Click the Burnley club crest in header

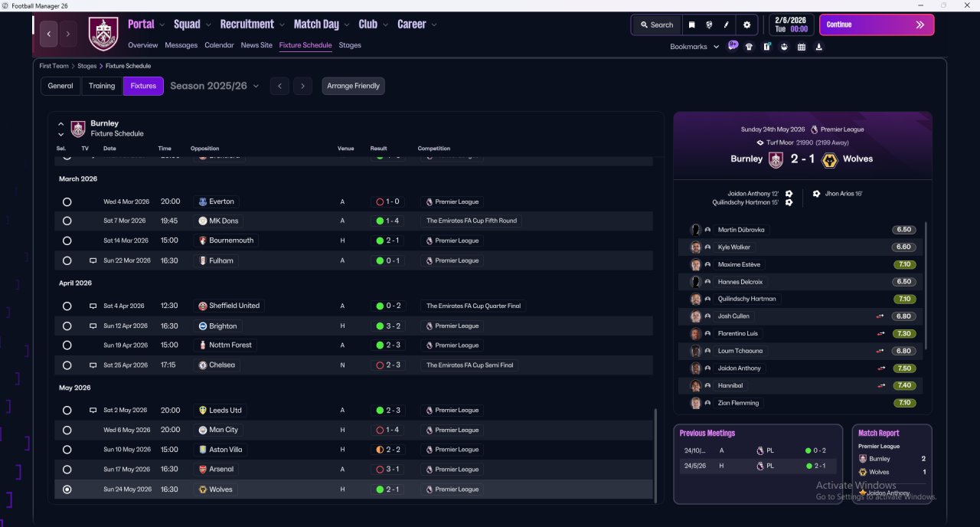pos(103,34)
